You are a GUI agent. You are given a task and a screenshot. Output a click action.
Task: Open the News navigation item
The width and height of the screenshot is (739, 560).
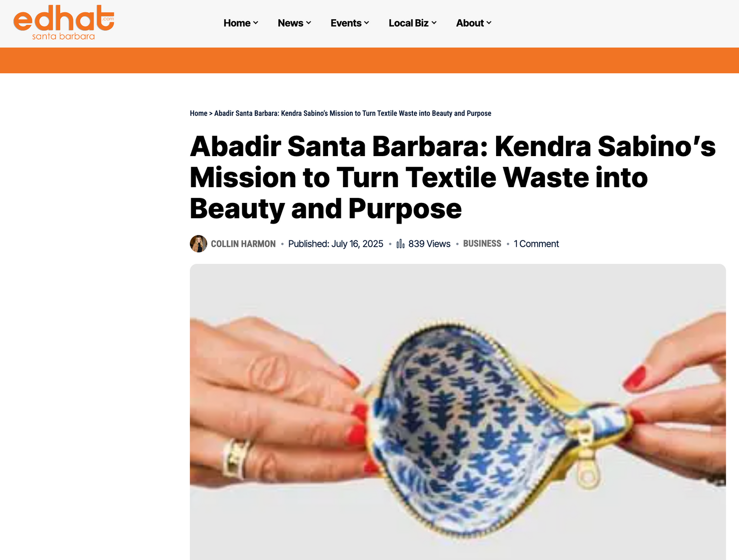click(x=290, y=23)
